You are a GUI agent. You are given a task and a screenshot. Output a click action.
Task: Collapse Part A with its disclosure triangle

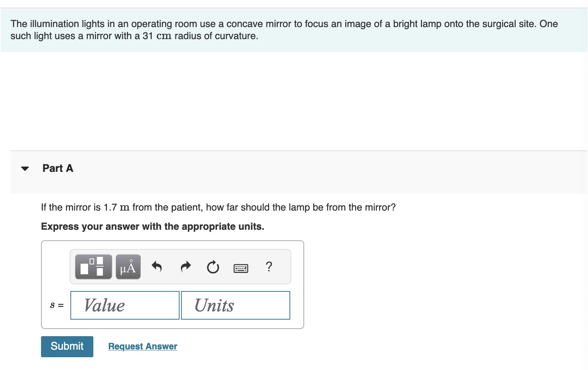point(25,168)
